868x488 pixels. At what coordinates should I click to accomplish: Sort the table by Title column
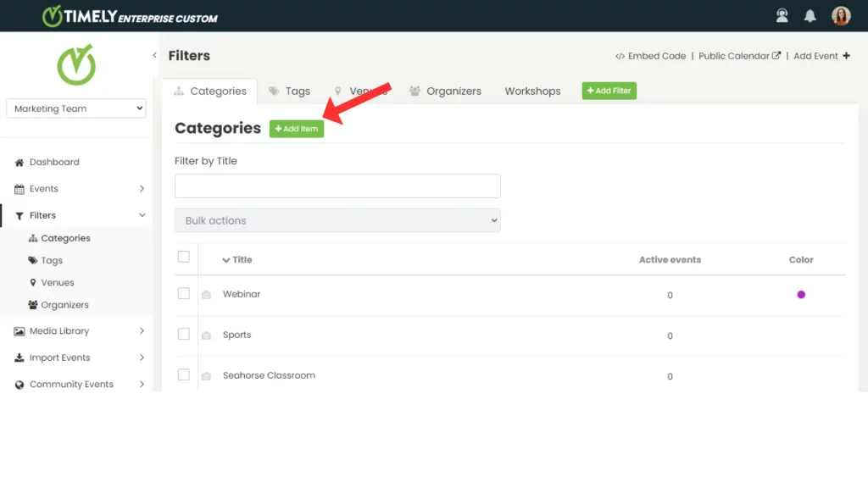[x=237, y=259]
